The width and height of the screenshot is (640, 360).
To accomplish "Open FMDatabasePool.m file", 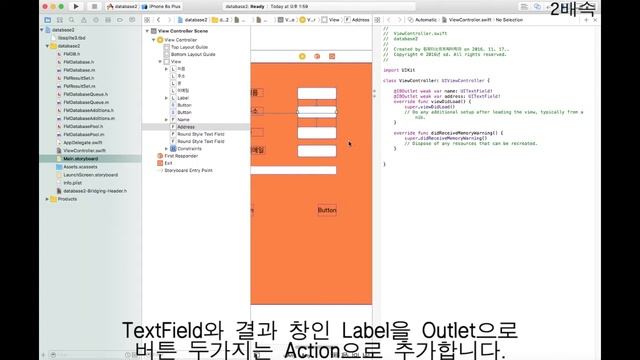I will tap(84, 134).
